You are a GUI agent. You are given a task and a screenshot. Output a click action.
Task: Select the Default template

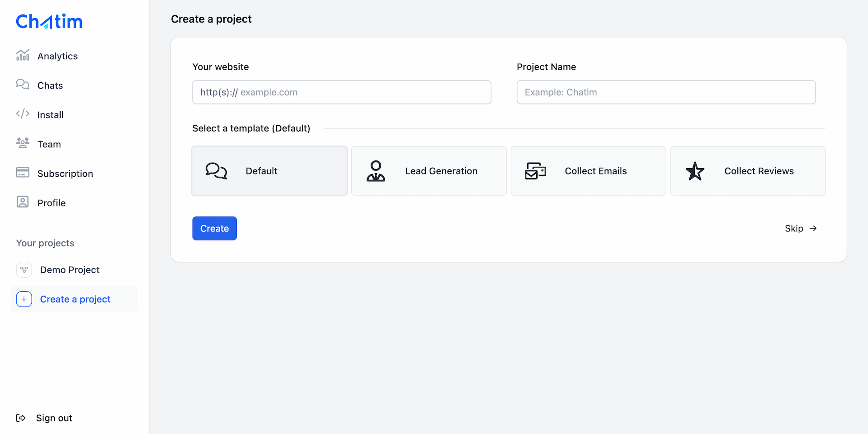[269, 171]
